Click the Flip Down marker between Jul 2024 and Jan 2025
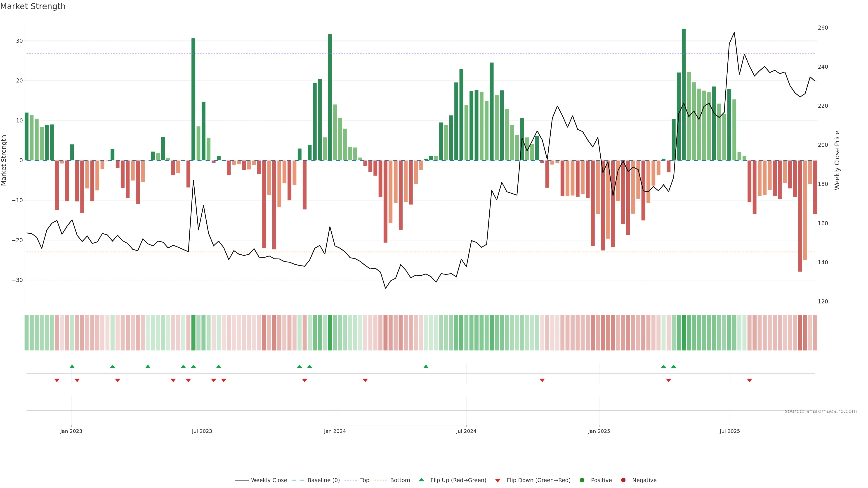Screen dimensions: 868x488 click(x=542, y=380)
